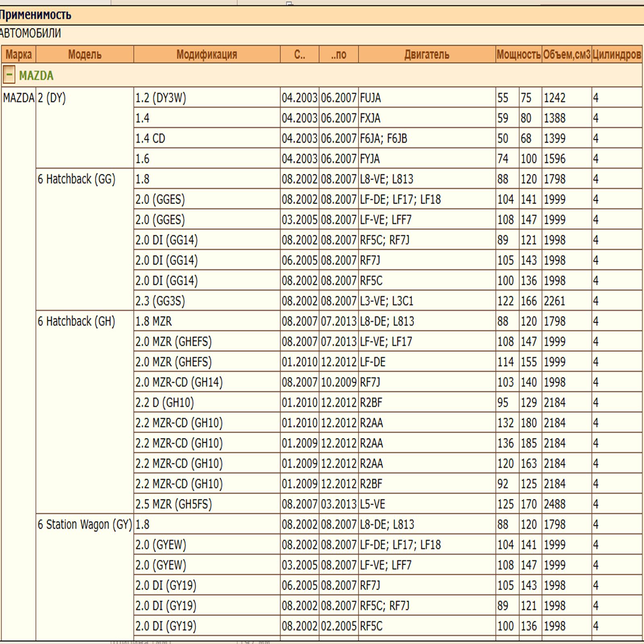
Task: Click the Модификация column header
Action: click(207, 54)
